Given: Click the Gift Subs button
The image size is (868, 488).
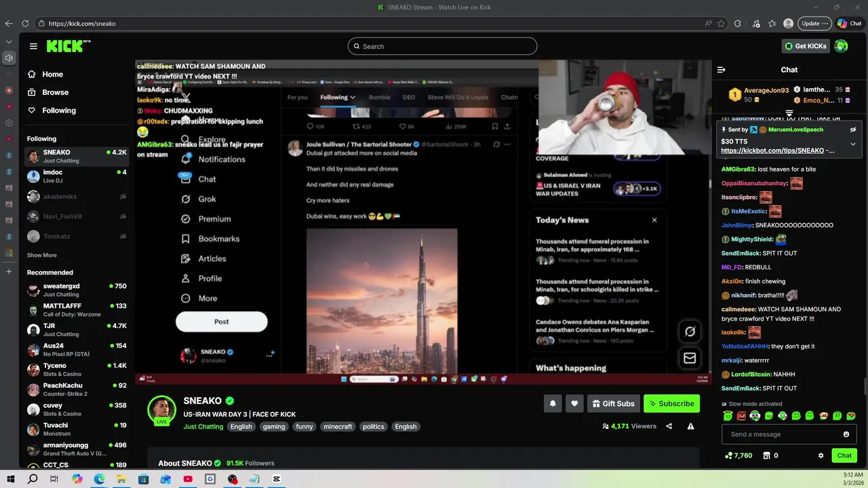Looking at the screenshot, I should (x=613, y=403).
